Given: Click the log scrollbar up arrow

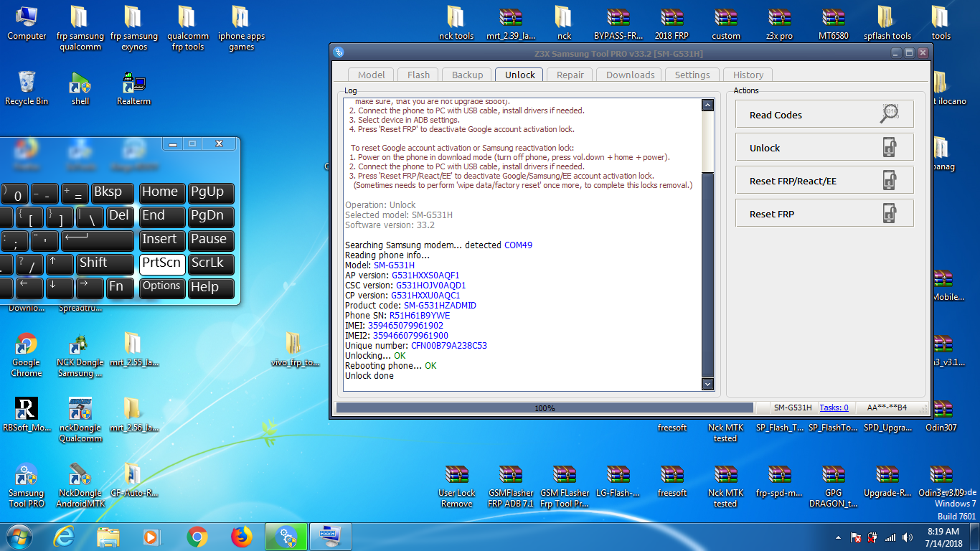Looking at the screenshot, I should tap(707, 105).
